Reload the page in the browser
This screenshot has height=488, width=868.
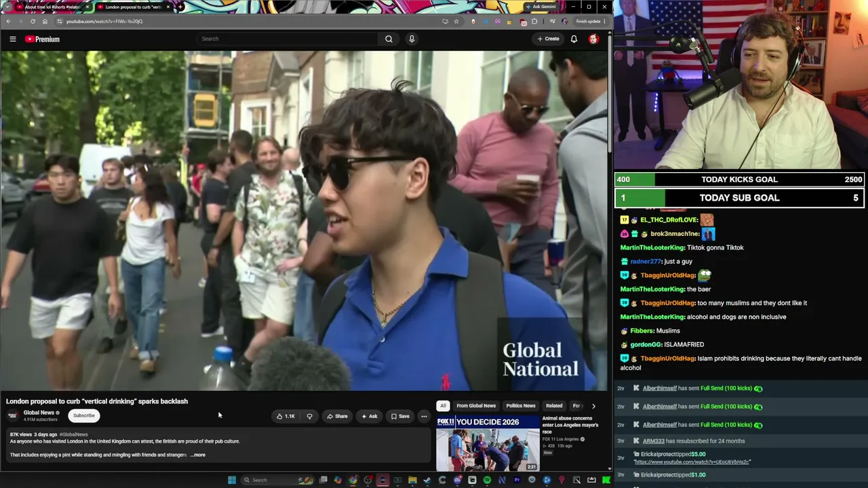33,21
